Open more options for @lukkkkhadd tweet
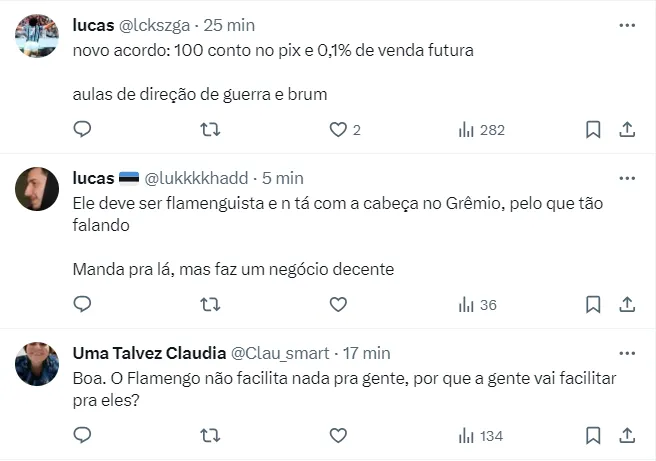The image size is (656, 461). click(x=627, y=178)
